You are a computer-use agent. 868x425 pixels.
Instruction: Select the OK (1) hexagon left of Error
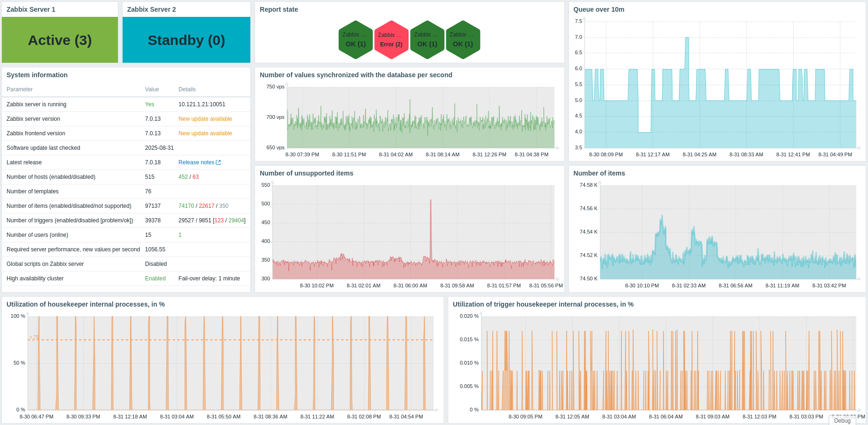coord(356,40)
